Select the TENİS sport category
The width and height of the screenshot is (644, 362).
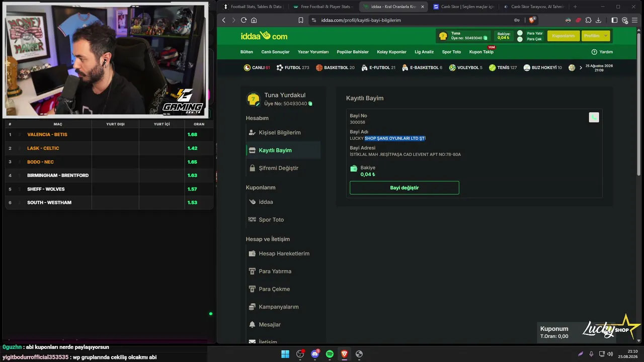[503, 67]
